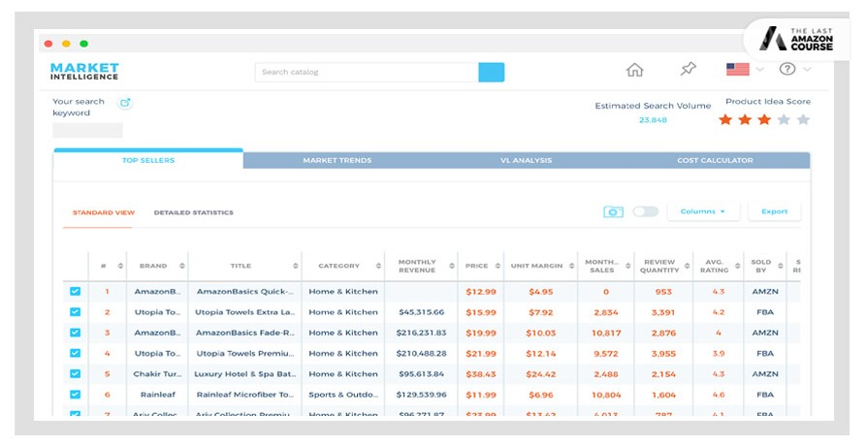The width and height of the screenshot is (868, 446).
Task: Sort by the # column arrows
Action: pos(120,267)
